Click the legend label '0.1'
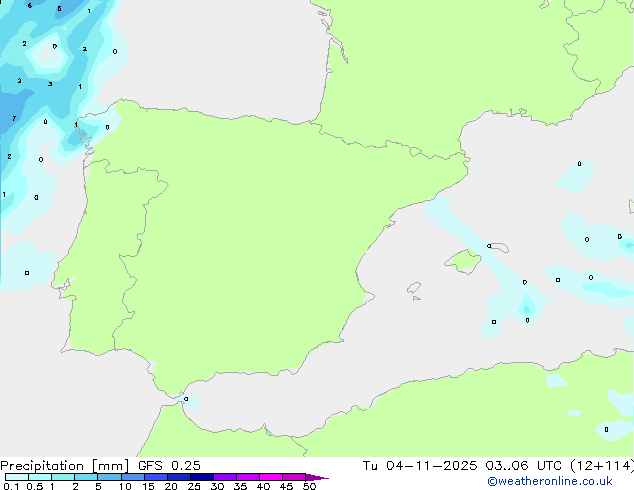Image resolution: width=634 pixels, height=490 pixels. coord(11,486)
